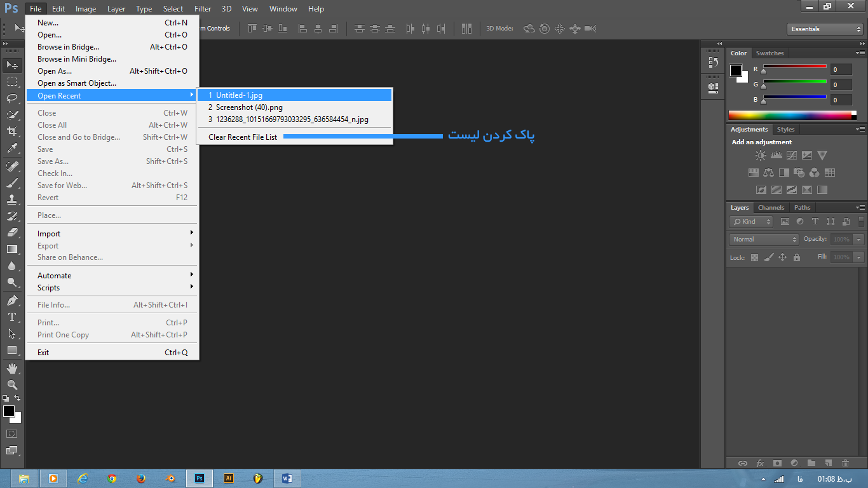The width and height of the screenshot is (868, 488).
Task: Click the foreground color swatch in toolbox
Action: pos(9,412)
